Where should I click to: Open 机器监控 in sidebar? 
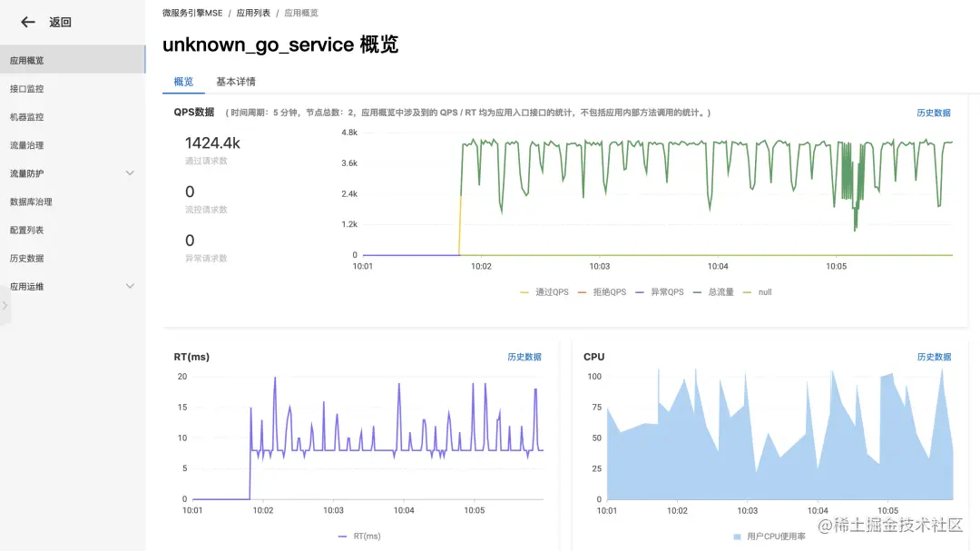click(x=73, y=117)
